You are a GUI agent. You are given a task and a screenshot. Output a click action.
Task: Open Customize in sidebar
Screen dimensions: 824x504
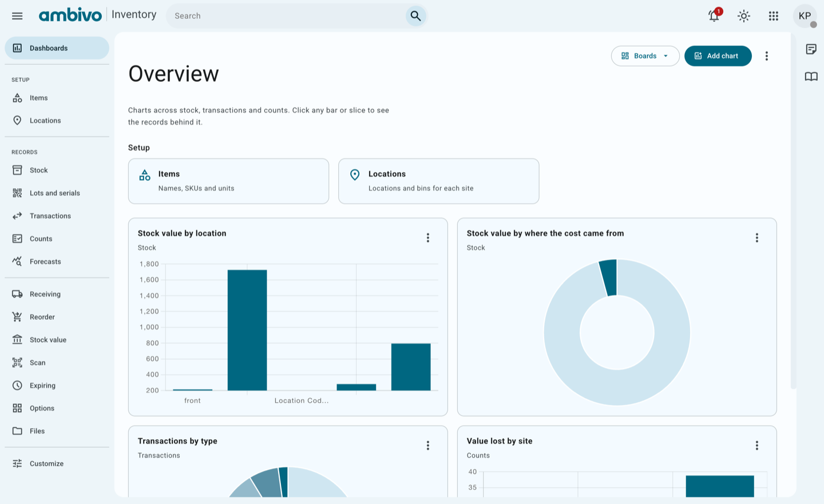tap(57, 464)
